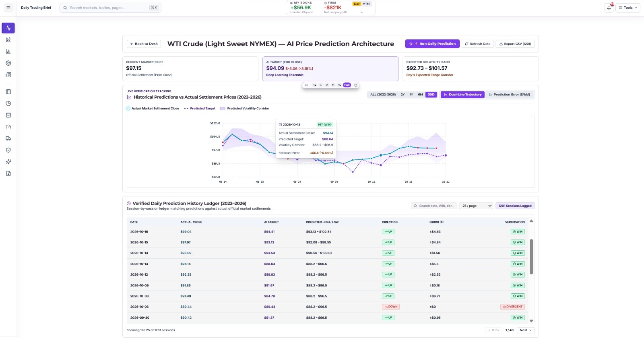This screenshot has width=644, height=338.
Task: Click ledger scrollbar down arrow
Action: click(531, 321)
